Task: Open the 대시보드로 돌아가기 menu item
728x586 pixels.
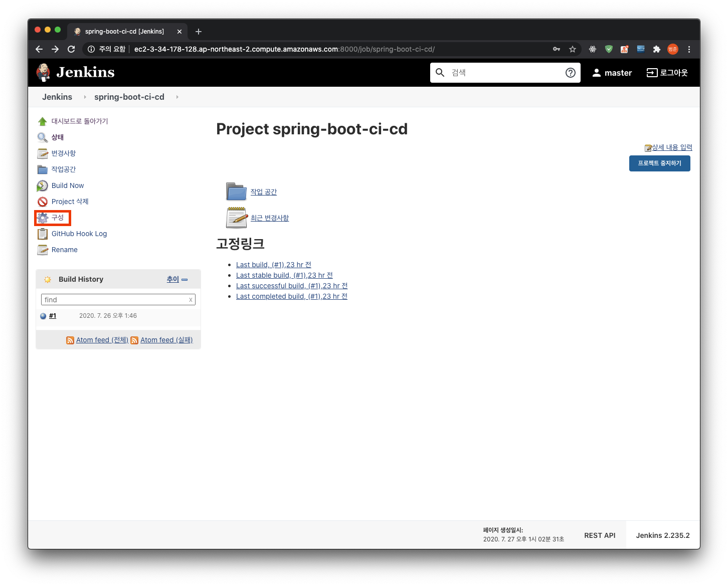Action: click(x=80, y=121)
